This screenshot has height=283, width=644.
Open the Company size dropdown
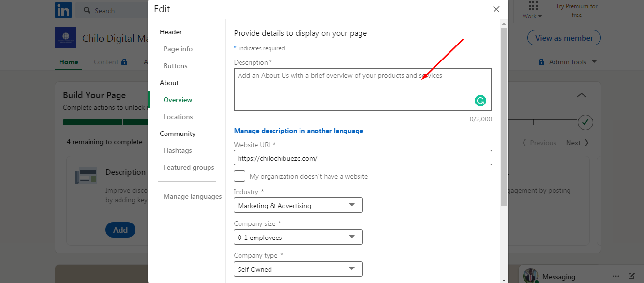point(298,238)
